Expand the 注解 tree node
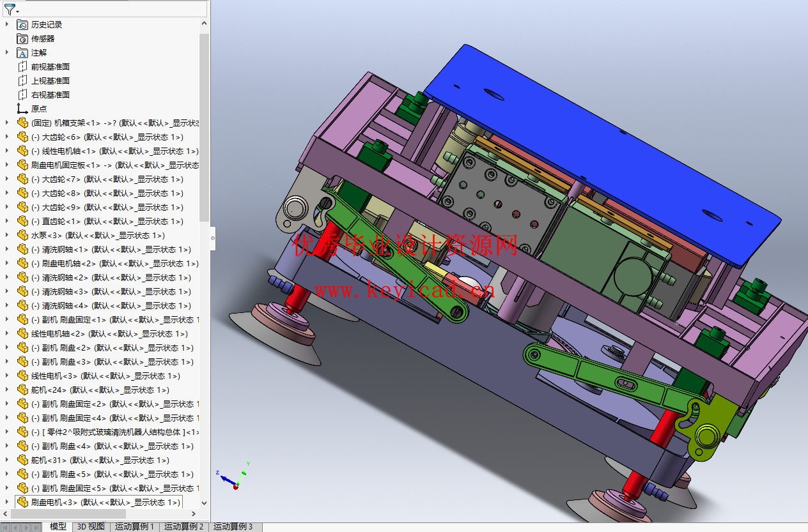 coord(7,52)
